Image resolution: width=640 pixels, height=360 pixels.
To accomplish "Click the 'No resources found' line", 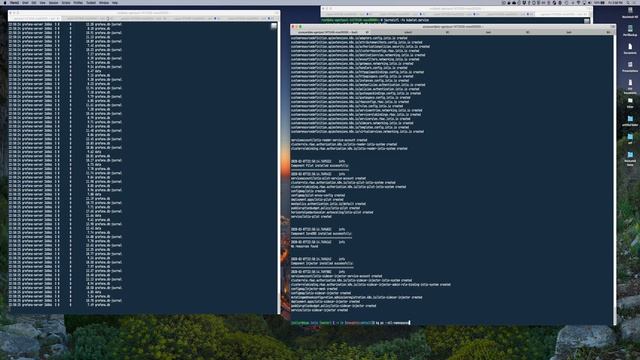I will tap(304, 246).
